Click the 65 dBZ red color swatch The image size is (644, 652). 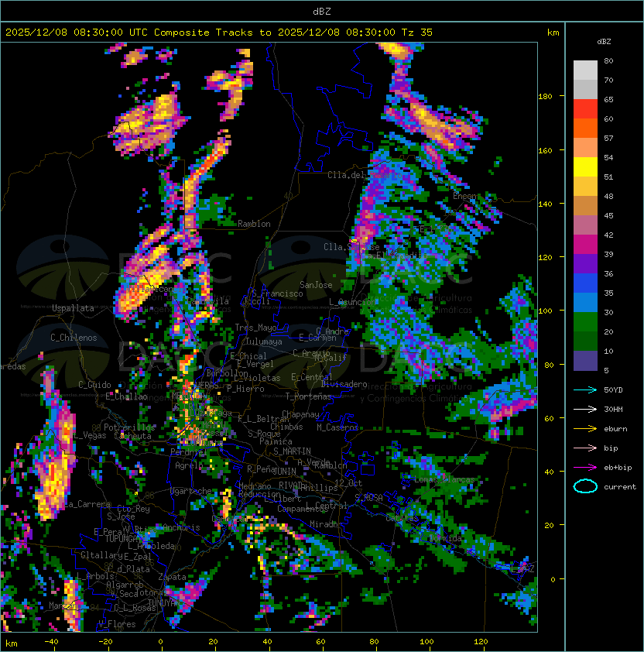(x=585, y=109)
